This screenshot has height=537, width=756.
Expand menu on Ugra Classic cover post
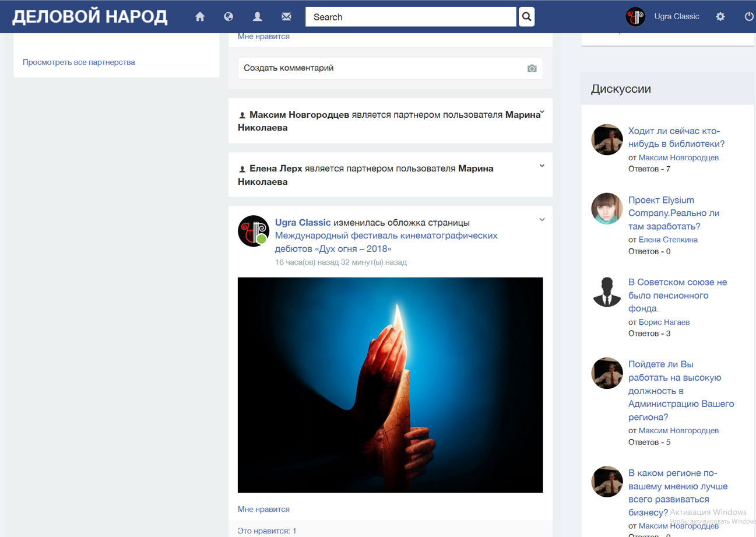(x=542, y=220)
